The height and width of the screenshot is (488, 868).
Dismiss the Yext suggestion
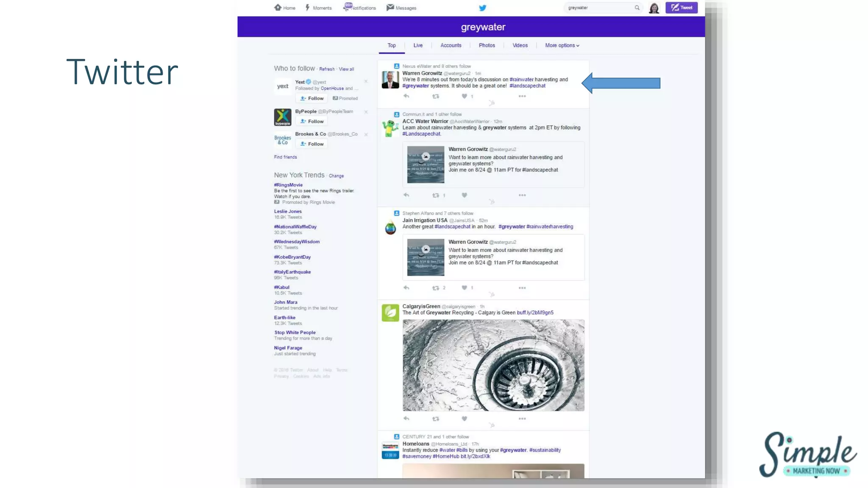coord(366,81)
